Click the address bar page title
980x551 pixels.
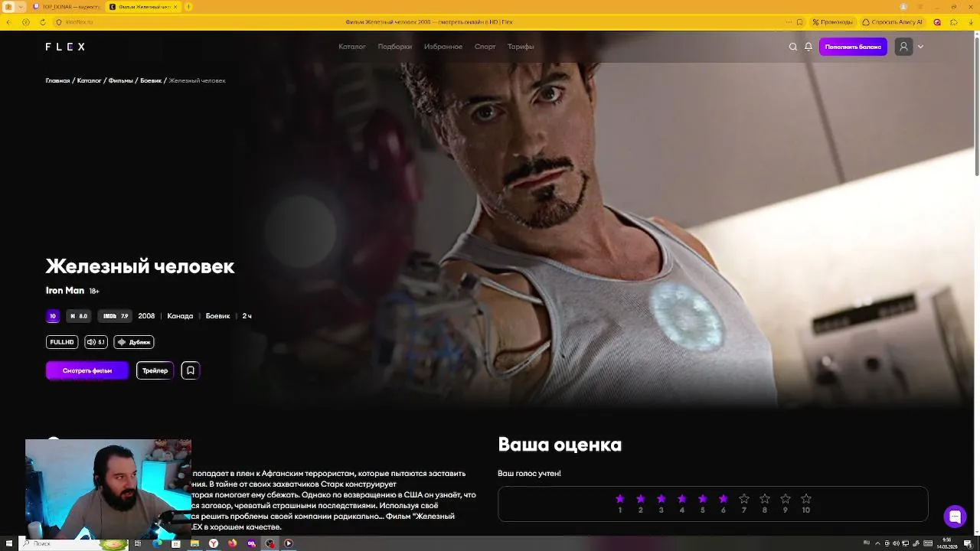pos(430,22)
